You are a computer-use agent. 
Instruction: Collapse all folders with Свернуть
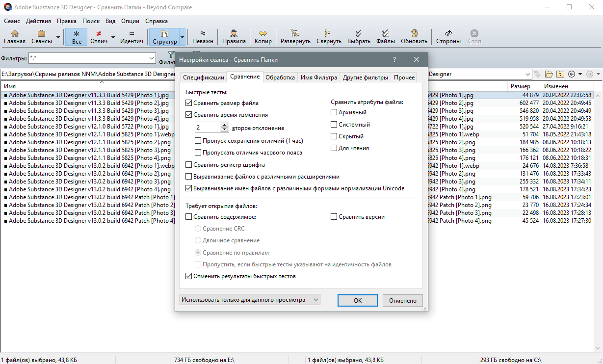coord(329,37)
